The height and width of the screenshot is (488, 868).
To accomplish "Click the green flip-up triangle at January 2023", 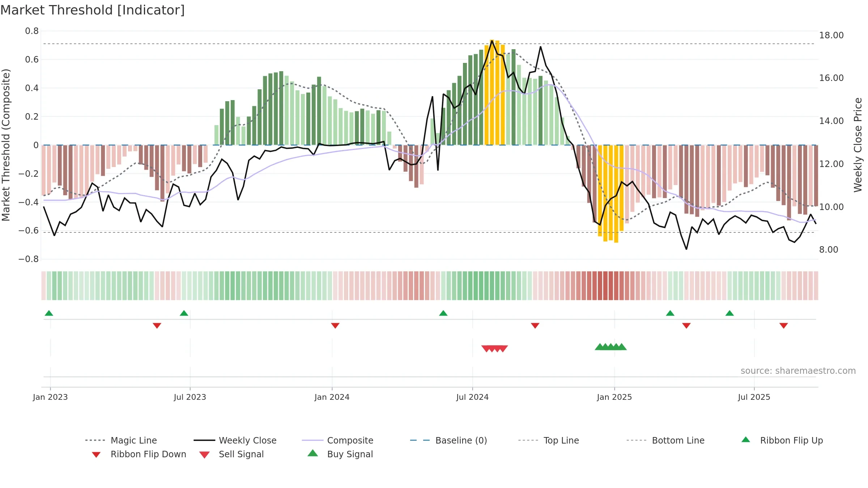I will point(49,313).
